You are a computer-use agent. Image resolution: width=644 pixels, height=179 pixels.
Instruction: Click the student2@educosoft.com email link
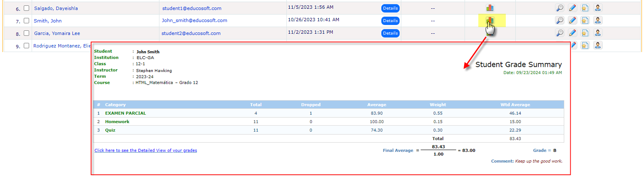(191, 33)
